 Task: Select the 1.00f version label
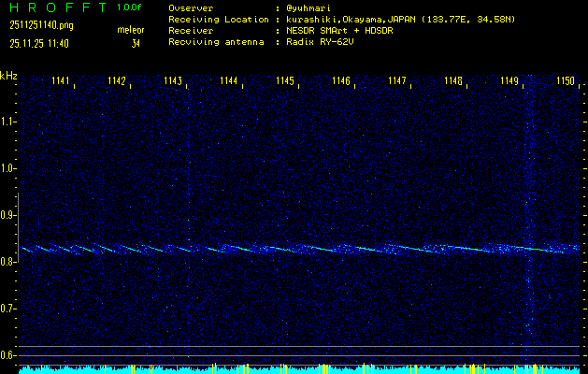coord(130,7)
